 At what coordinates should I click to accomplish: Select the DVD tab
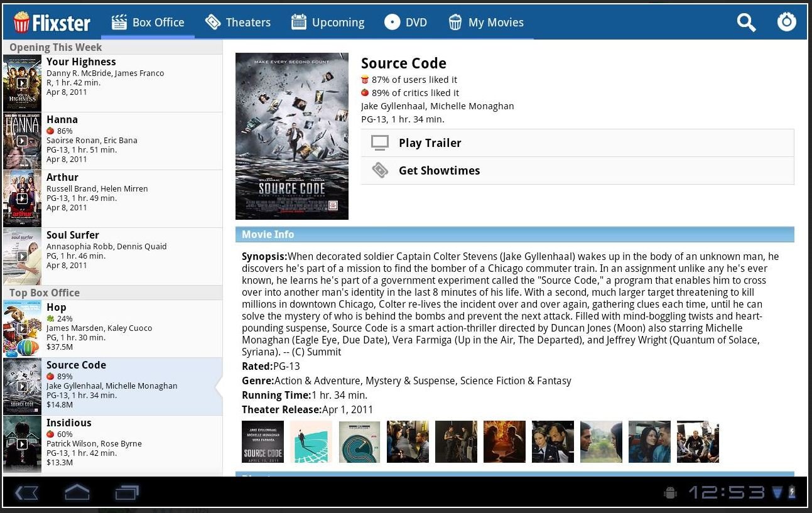(406, 23)
